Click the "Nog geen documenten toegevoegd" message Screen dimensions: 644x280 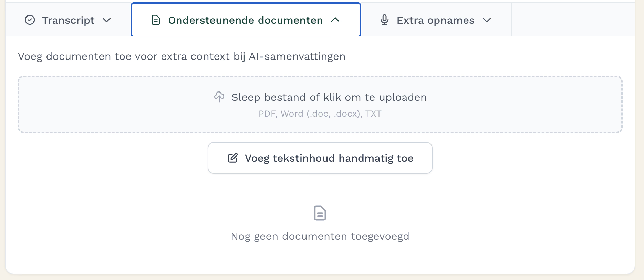pos(320,236)
